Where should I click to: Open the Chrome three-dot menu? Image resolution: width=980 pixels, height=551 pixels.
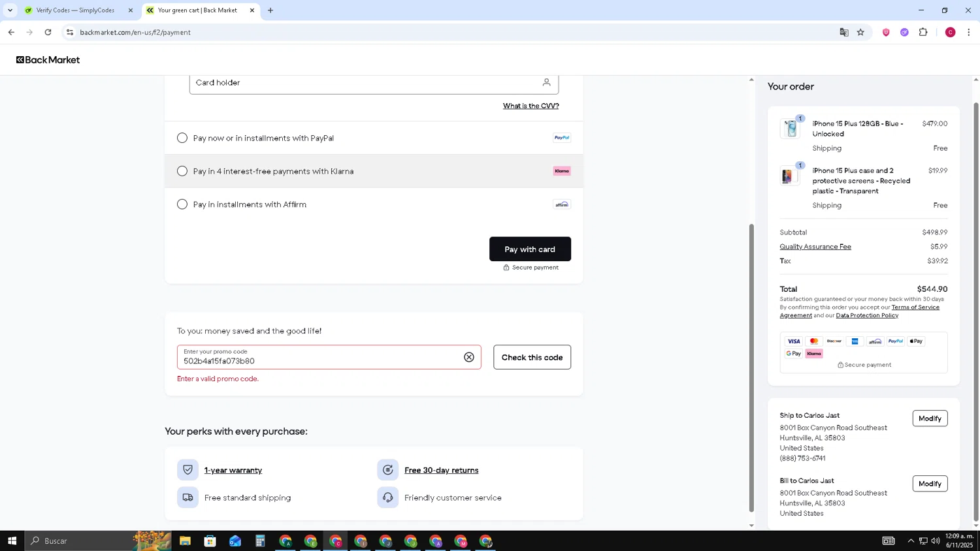[x=969, y=32]
